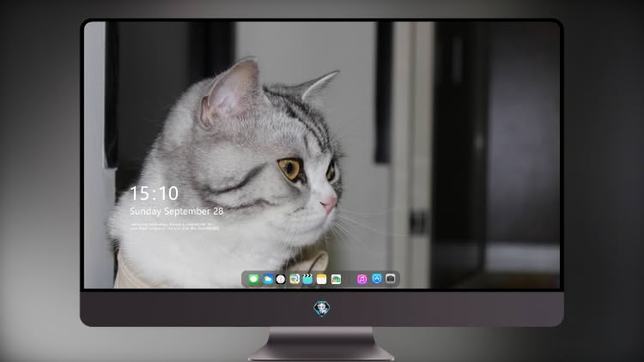Click the 15:10 clock widget
Screen dimensions: 644x362
pos(154,193)
